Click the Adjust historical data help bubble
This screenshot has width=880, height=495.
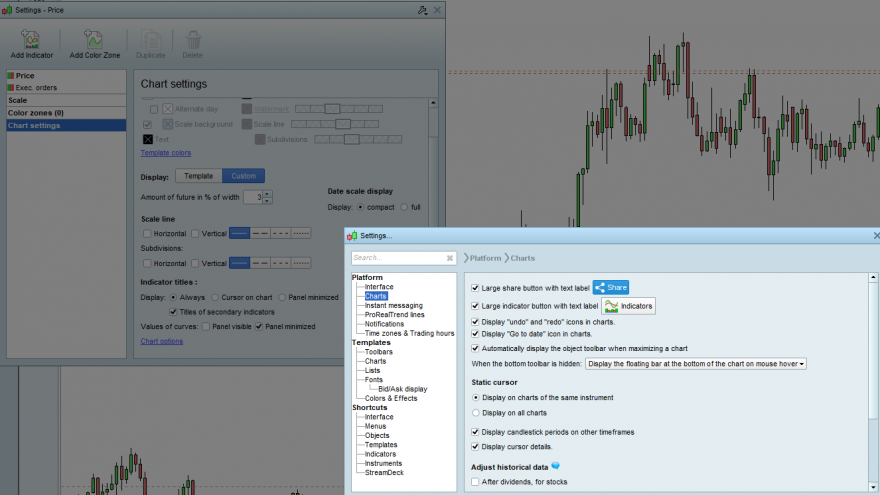[x=556, y=466]
